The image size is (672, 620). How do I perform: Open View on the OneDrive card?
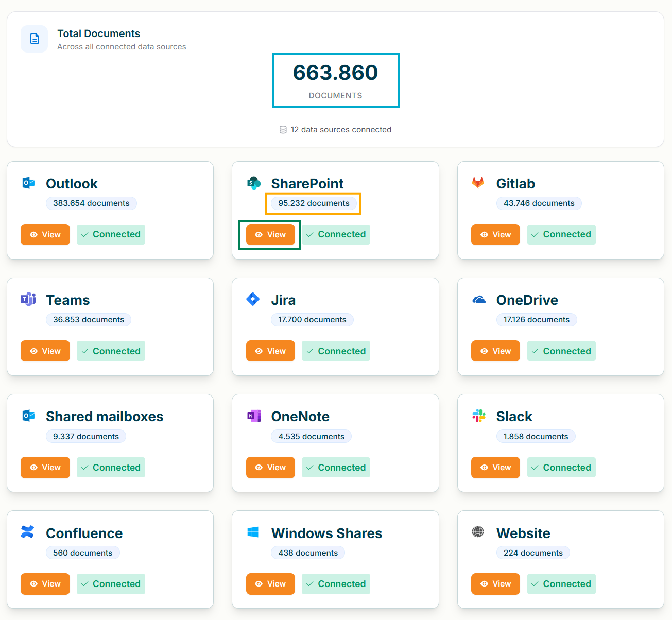(x=495, y=351)
